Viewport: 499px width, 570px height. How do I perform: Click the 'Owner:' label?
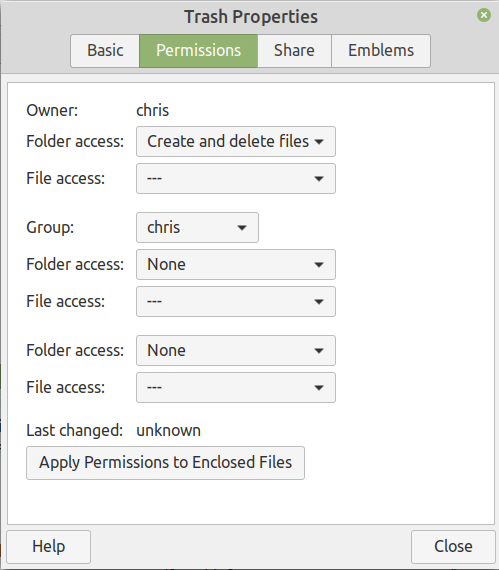tap(52, 110)
